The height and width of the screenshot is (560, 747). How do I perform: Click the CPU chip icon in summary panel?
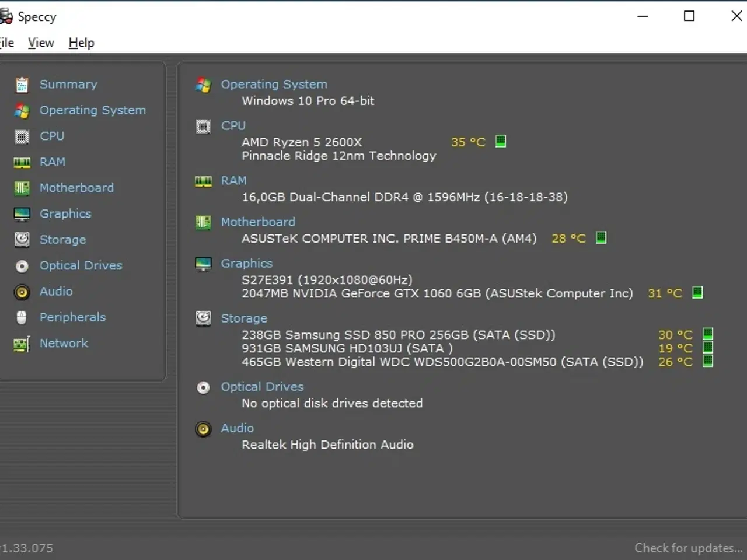coord(203,127)
